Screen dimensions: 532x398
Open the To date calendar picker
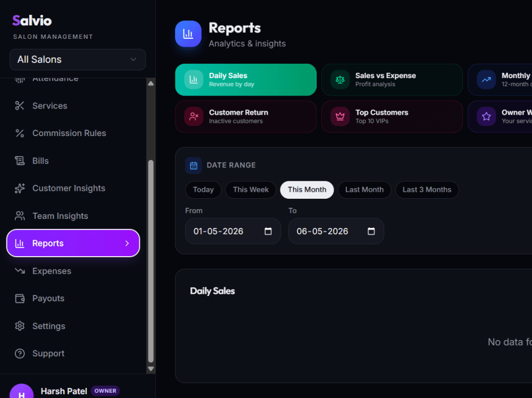(x=371, y=231)
